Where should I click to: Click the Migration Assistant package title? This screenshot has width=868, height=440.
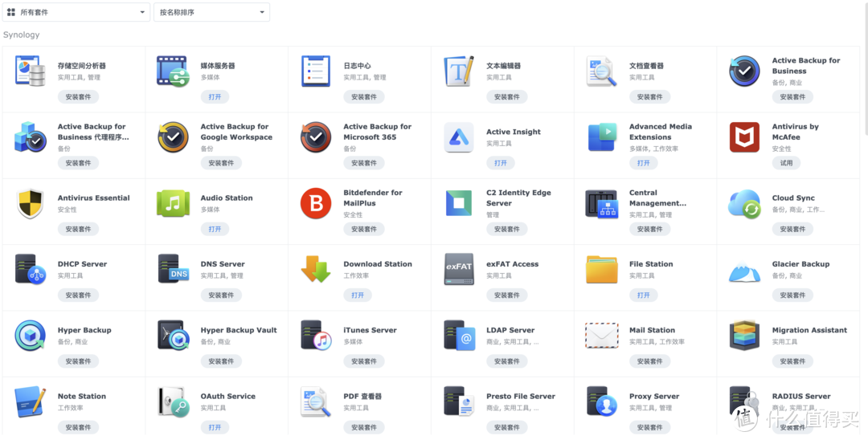(x=809, y=330)
